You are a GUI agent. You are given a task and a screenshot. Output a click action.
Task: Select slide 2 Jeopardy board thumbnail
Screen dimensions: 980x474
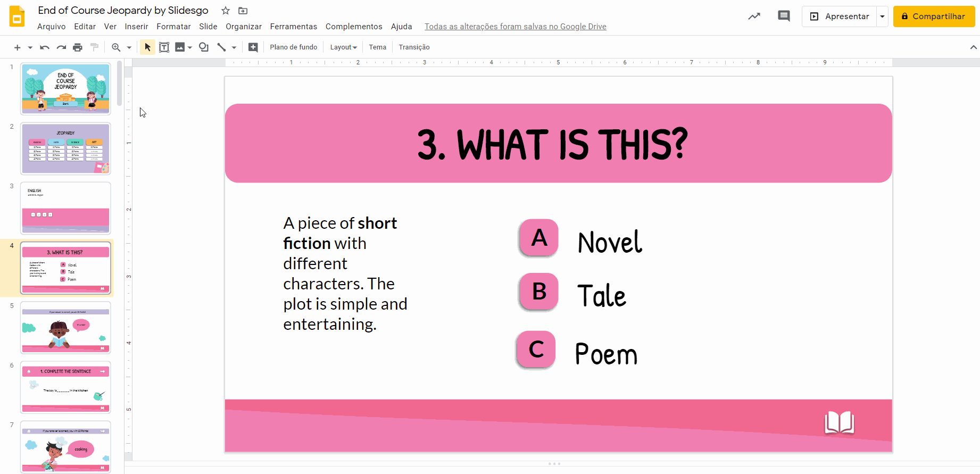click(65, 148)
